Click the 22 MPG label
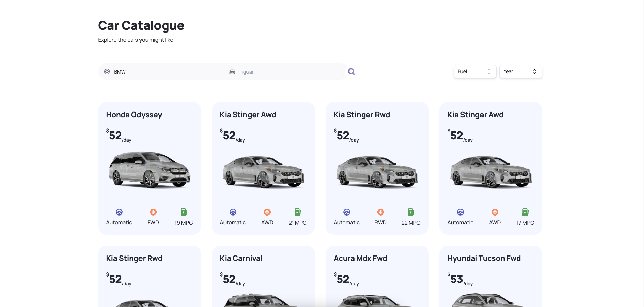644x307 pixels. (x=411, y=223)
